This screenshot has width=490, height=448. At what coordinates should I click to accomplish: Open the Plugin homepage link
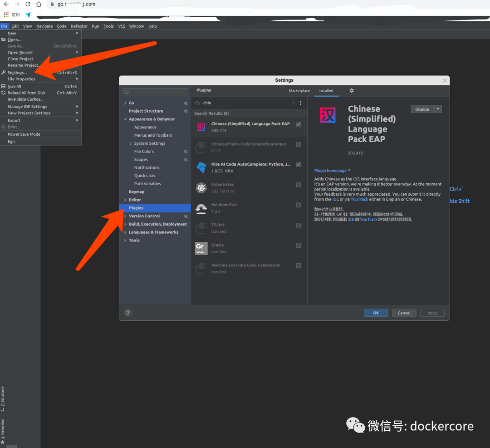(332, 171)
